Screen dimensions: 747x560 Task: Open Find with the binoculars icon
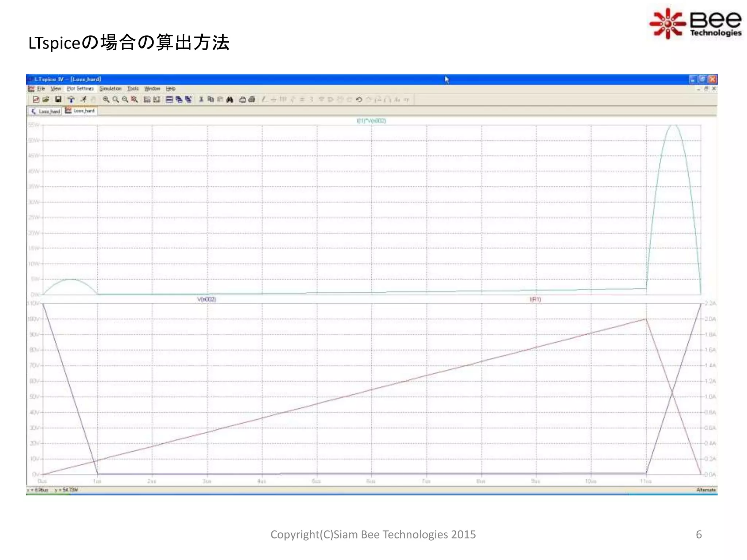click(229, 99)
